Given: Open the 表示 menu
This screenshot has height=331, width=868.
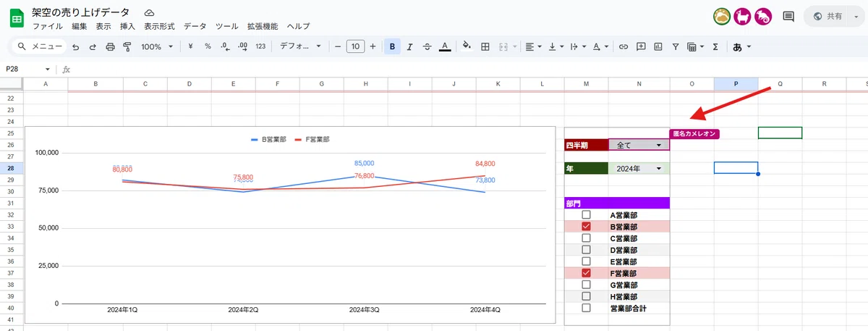Looking at the screenshot, I should coord(103,26).
